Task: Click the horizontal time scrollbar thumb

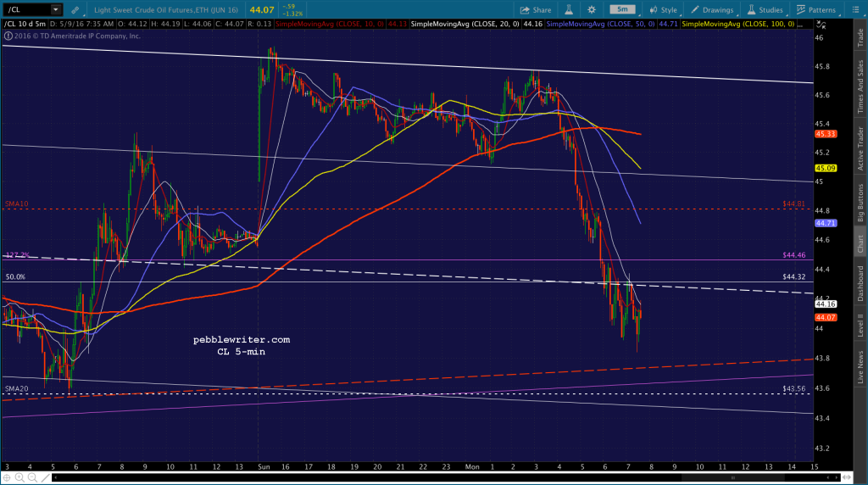Action: point(733,477)
